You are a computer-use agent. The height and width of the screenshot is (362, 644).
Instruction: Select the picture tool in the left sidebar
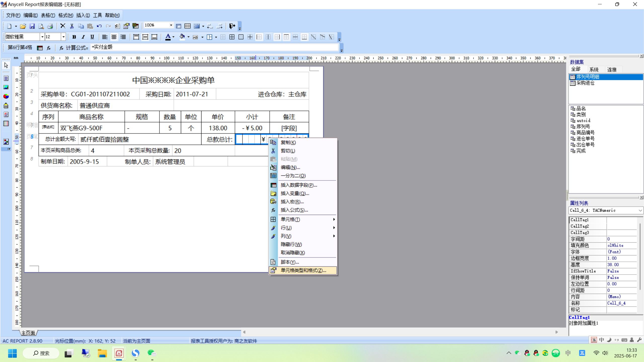(x=6, y=87)
